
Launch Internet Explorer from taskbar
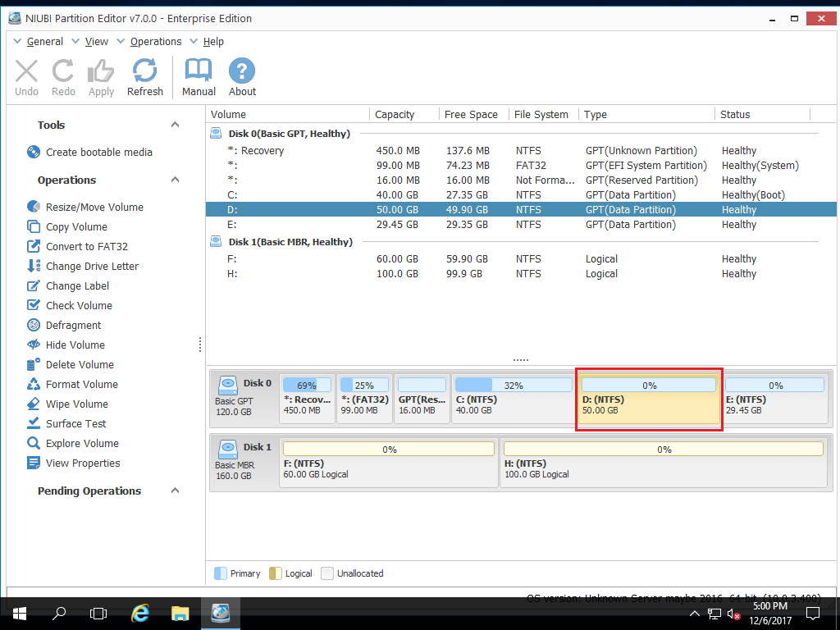139,614
